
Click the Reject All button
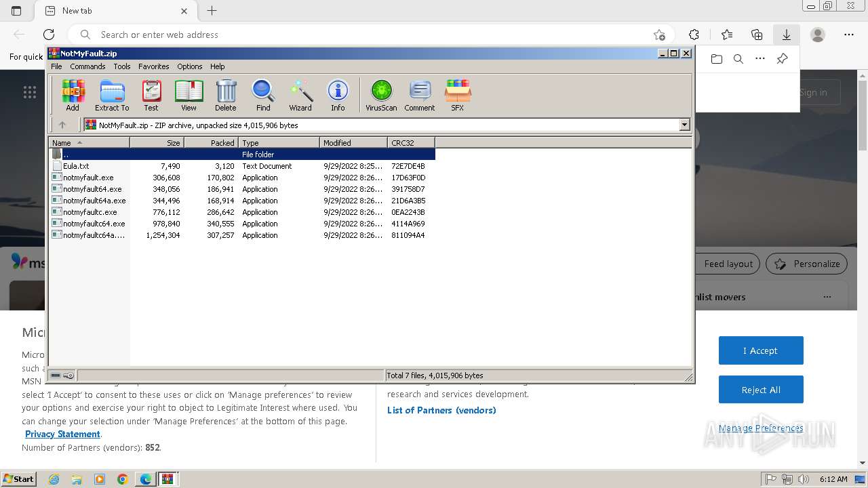coord(761,390)
